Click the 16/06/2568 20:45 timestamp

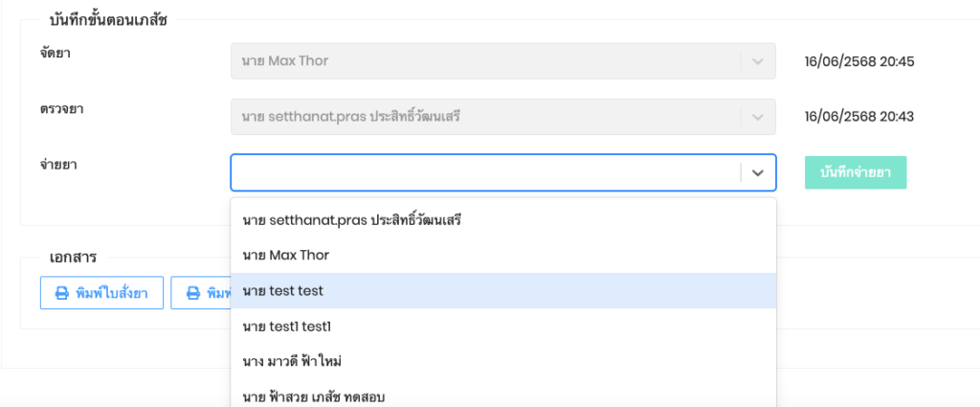click(x=859, y=61)
